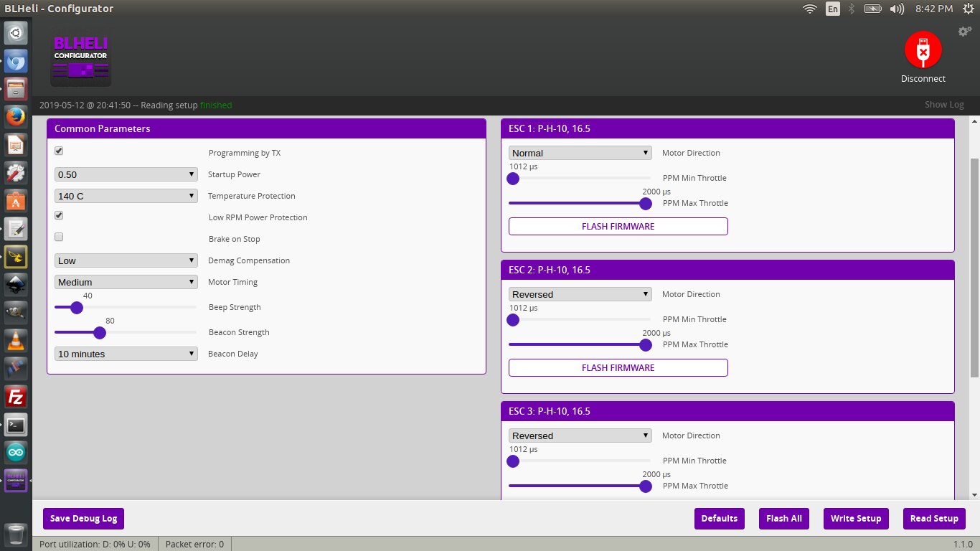Viewport: 980px width, 551px height.
Task: Open the Terminal from the dock
Action: tap(16, 425)
